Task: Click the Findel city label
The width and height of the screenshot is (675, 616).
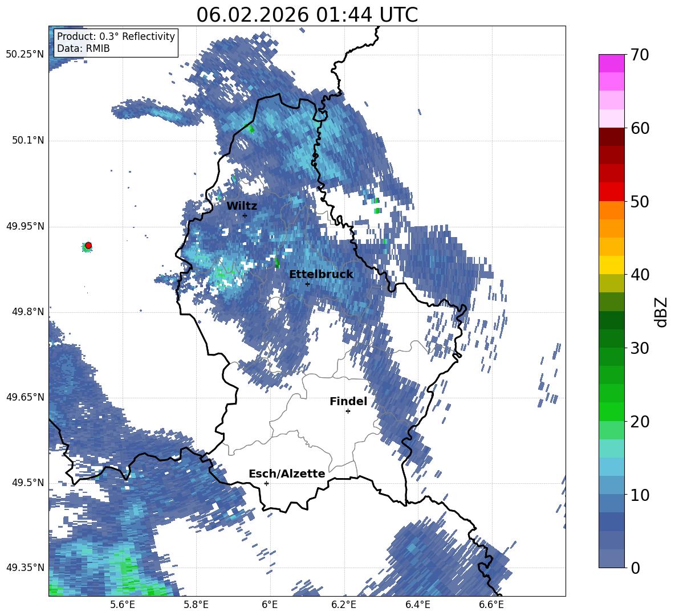Action: (348, 401)
